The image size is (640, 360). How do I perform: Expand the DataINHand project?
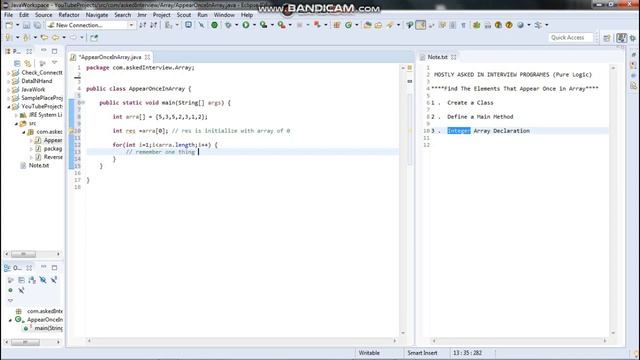[9, 81]
